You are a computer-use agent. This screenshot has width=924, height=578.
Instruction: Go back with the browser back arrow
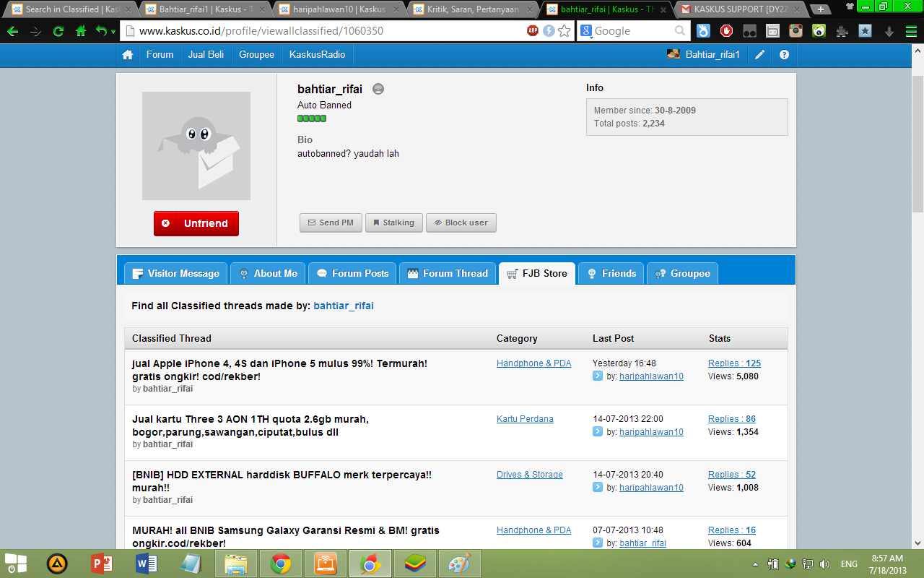[x=13, y=31]
